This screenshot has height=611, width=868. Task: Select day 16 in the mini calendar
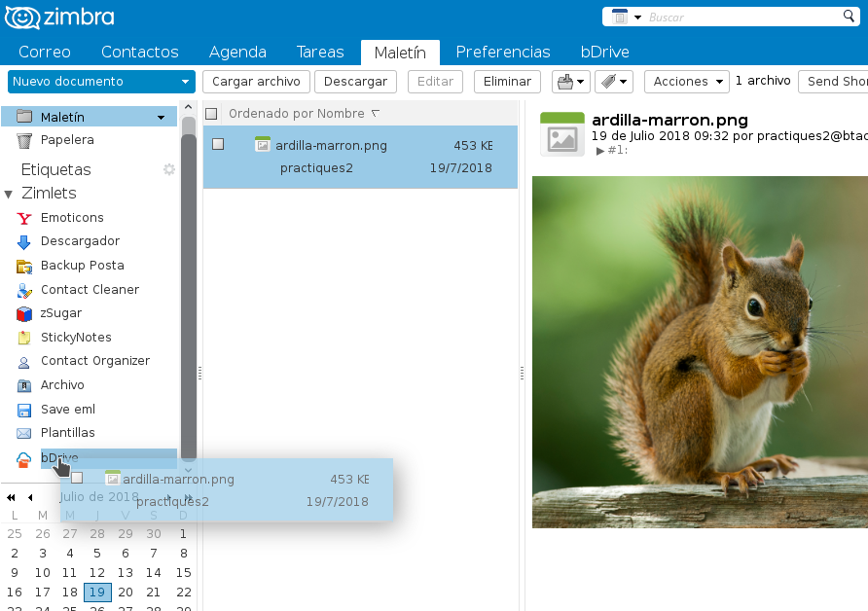pos(15,593)
